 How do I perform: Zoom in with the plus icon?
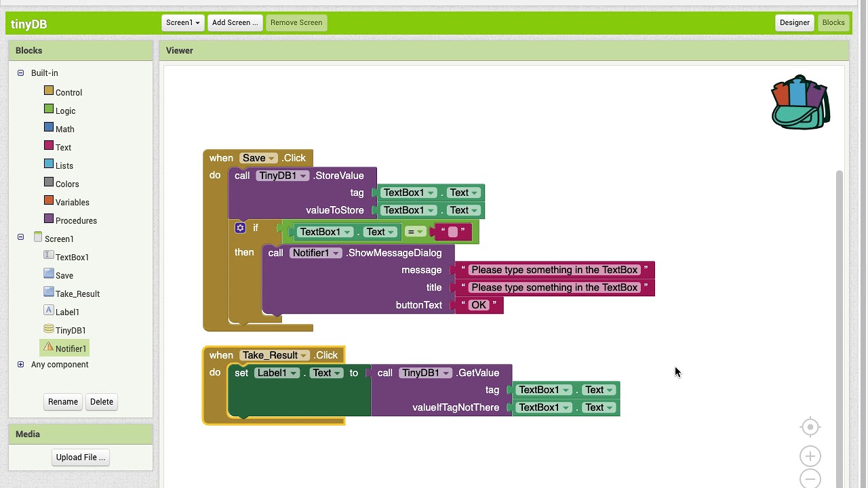pos(810,456)
